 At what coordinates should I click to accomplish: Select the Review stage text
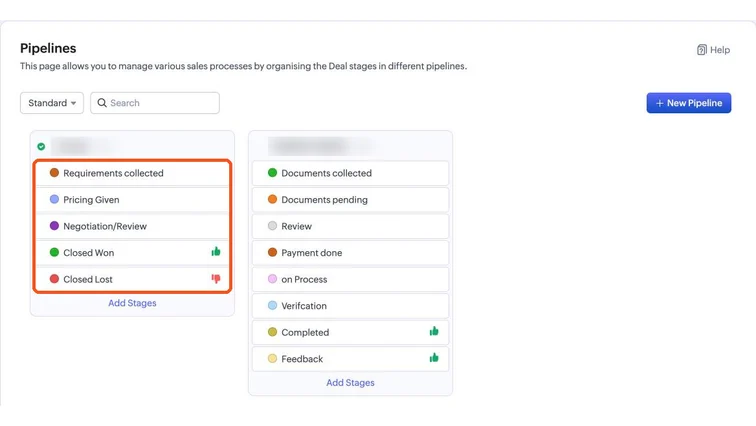pyautogui.click(x=297, y=226)
